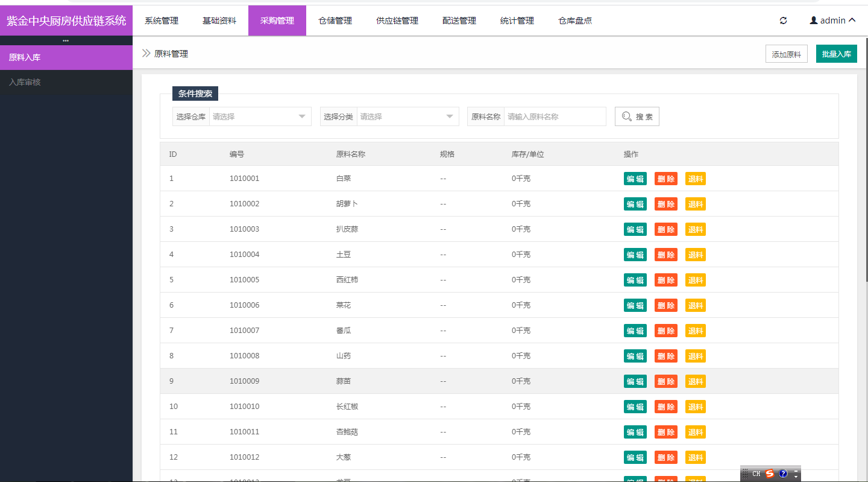Image resolution: width=868 pixels, height=482 pixels.
Task: Click 删除 for 菜花
Action: pyautogui.click(x=666, y=305)
